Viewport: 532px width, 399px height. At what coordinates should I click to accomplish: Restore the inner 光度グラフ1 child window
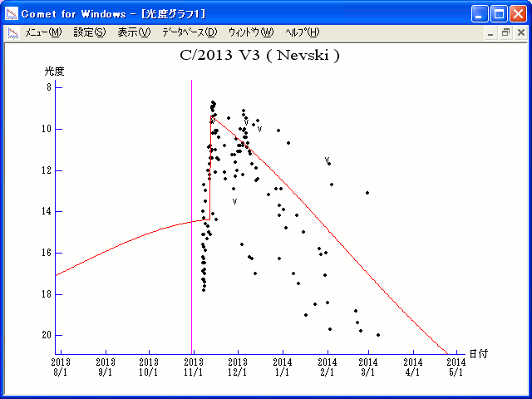click(x=505, y=33)
